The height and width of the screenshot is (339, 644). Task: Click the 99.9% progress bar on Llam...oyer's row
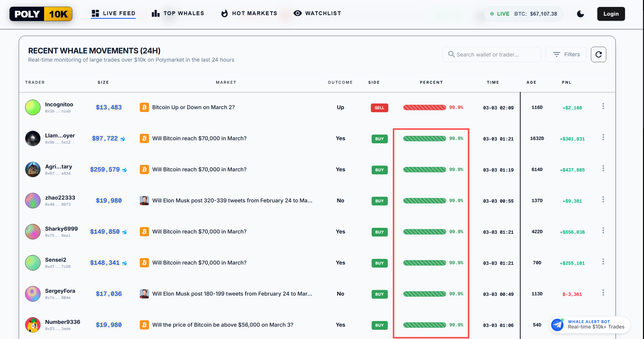click(x=424, y=138)
